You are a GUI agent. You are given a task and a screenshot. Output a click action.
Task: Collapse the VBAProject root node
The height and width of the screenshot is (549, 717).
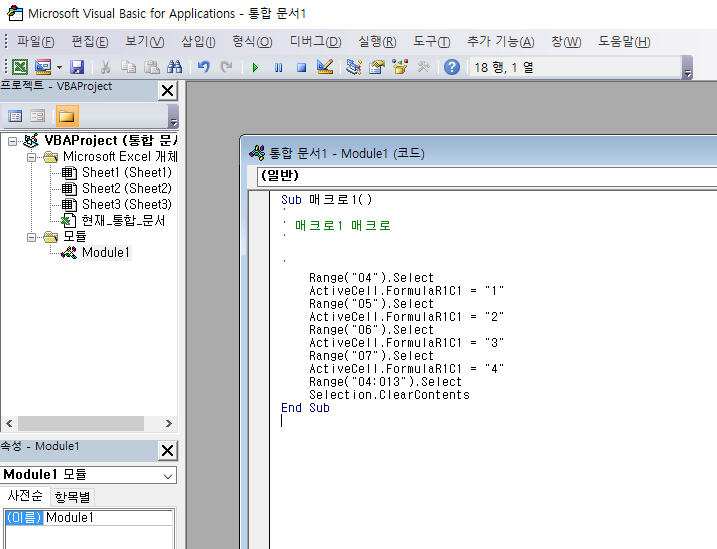click(13, 141)
